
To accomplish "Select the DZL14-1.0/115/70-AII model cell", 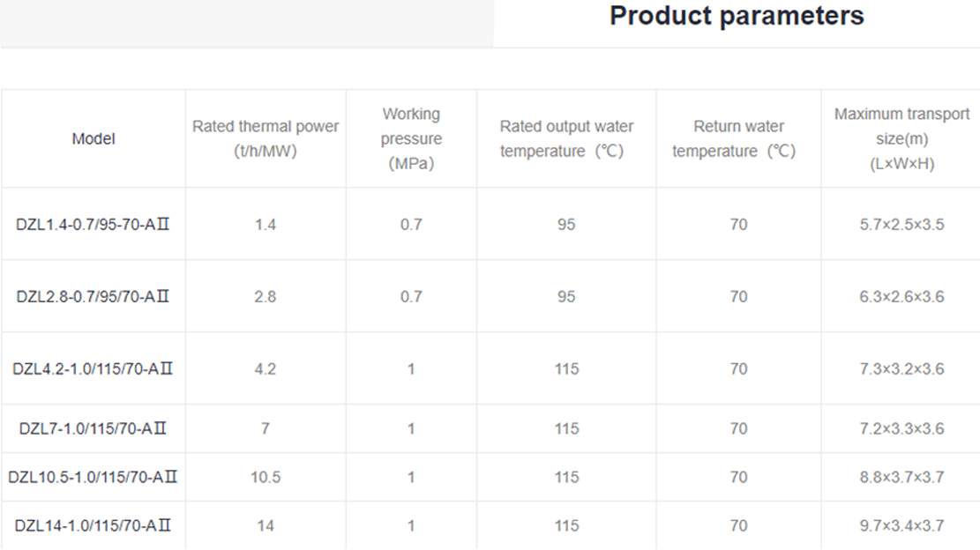I will 94,526.
